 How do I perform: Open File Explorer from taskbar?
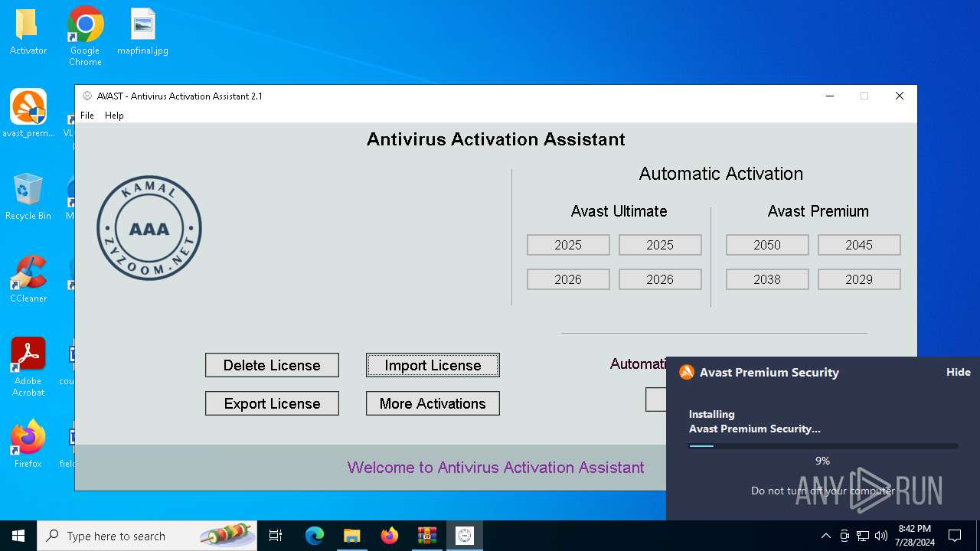pyautogui.click(x=352, y=536)
